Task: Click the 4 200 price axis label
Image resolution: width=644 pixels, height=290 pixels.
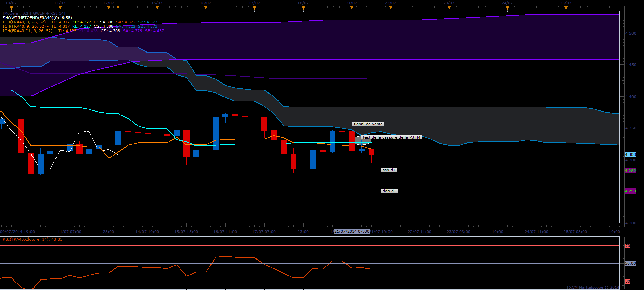Action: pyautogui.click(x=630, y=223)
